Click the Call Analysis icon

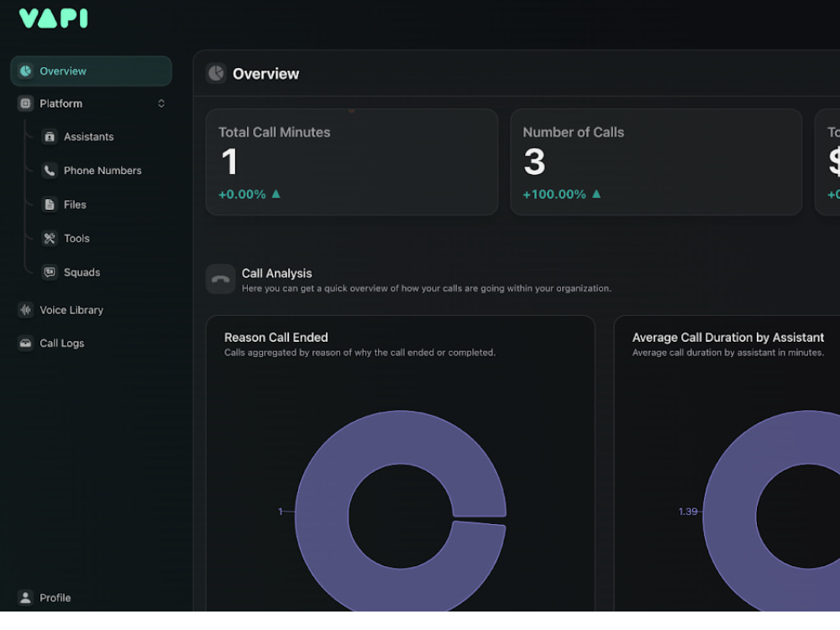(x=220, y=278)
